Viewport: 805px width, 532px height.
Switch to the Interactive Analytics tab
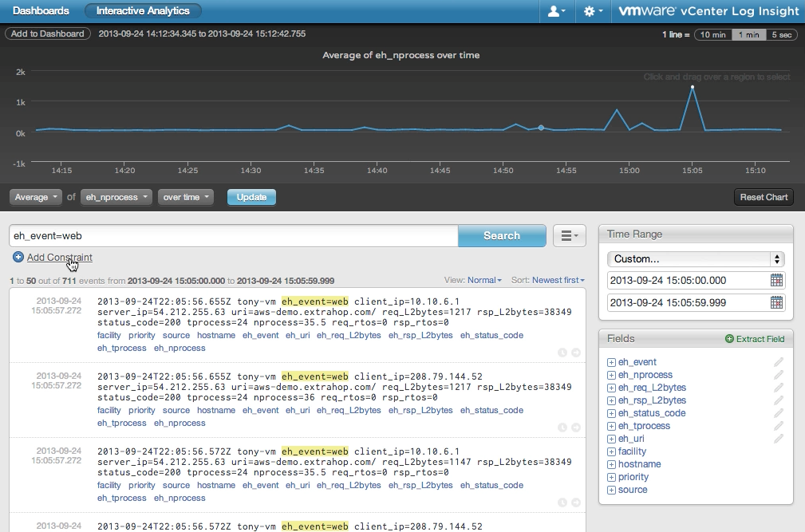143,11
